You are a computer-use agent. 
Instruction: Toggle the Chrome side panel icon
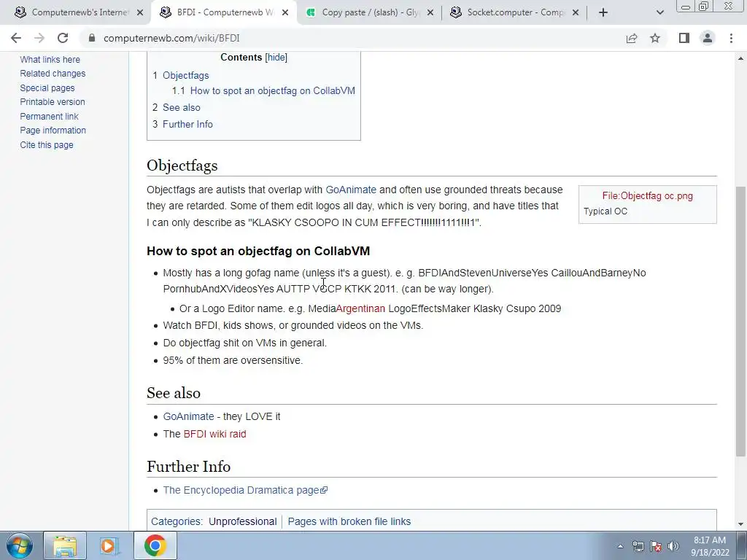pos(684,38)
